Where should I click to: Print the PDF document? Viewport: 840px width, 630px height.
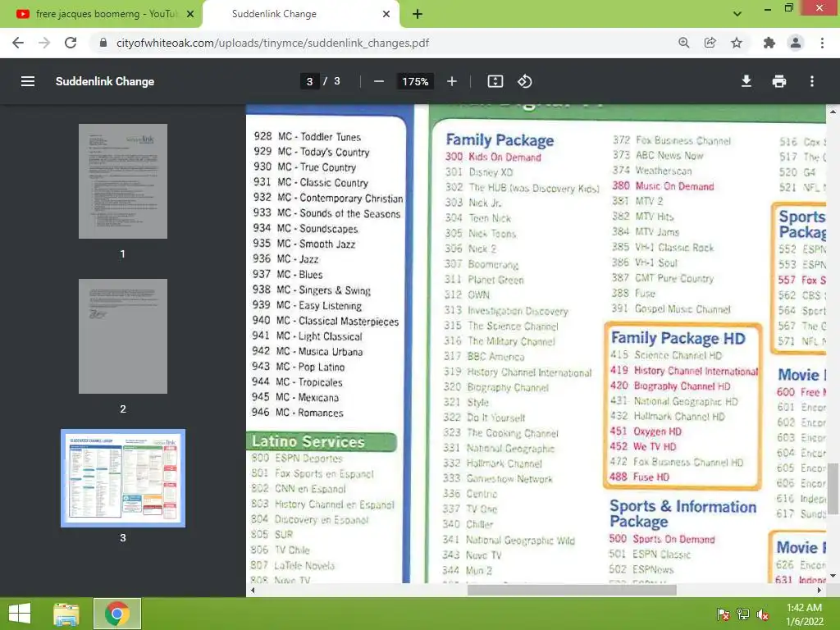pos(779,81)
